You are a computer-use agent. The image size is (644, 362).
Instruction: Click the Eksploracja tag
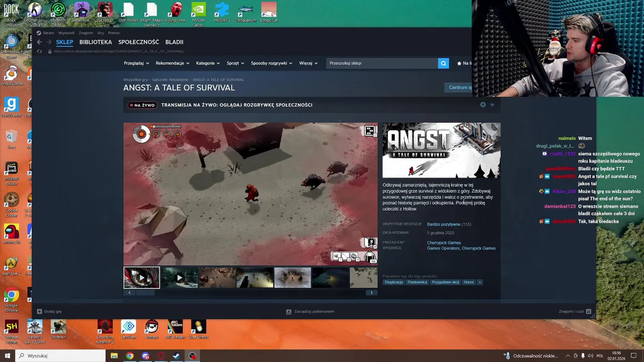394,282
